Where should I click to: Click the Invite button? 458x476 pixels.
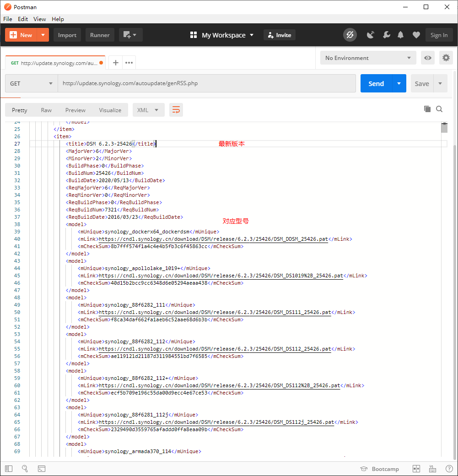tap(280, 35)
